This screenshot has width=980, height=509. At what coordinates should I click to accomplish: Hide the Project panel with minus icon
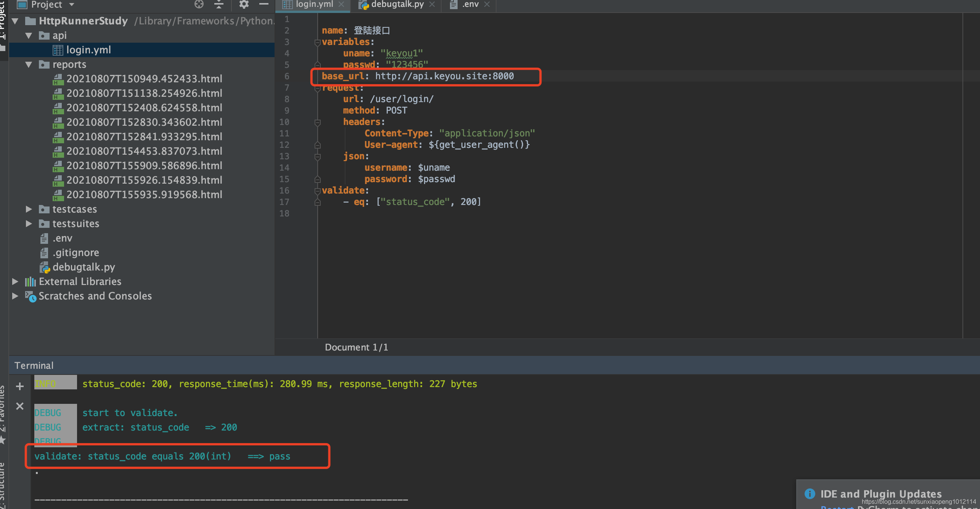[264, 4]
